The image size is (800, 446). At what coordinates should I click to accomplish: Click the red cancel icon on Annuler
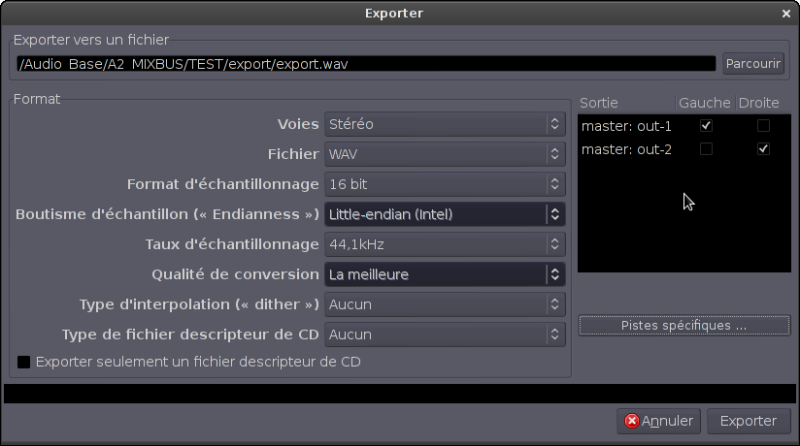[632, 421]
